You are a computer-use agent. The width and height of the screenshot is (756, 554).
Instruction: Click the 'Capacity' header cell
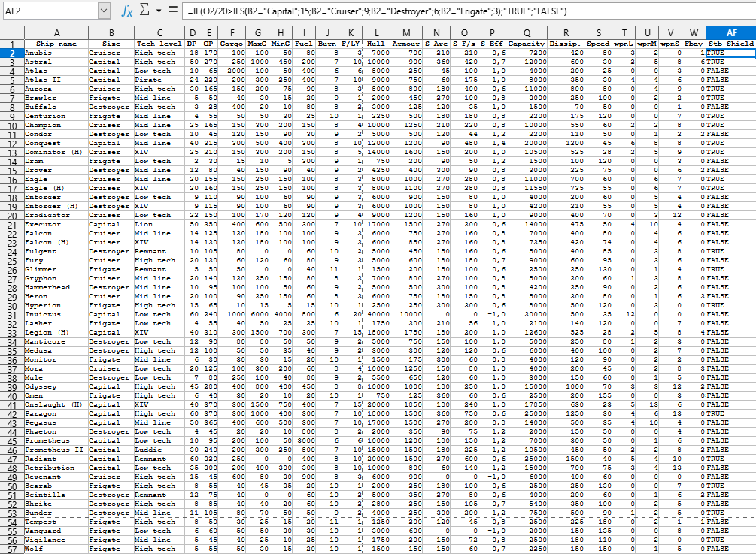tap(527, 44)
